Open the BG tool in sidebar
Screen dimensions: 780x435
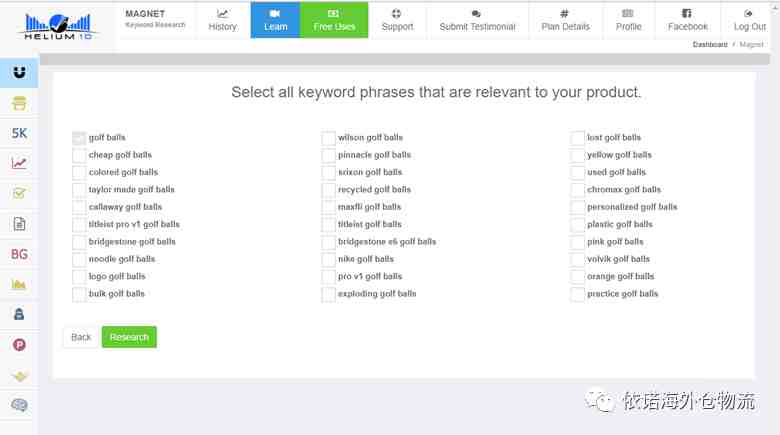pos(19,254)
